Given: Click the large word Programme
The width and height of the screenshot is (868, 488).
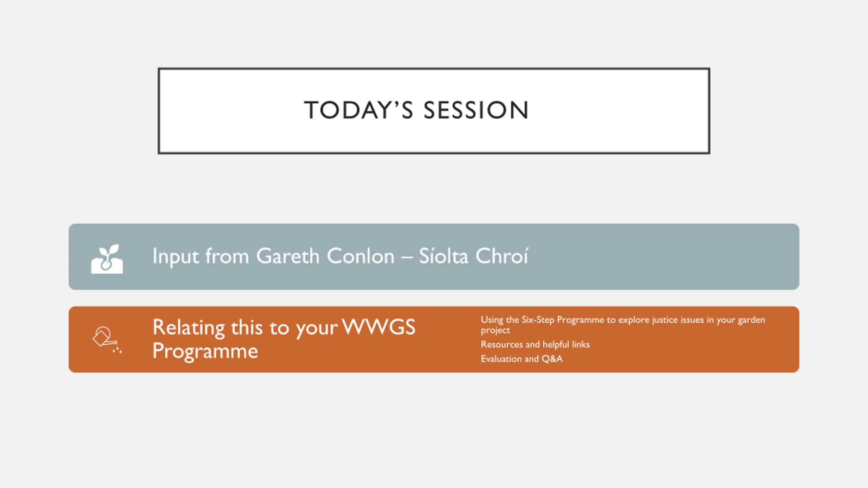Looking at the screenshot, I should (205, 351).
